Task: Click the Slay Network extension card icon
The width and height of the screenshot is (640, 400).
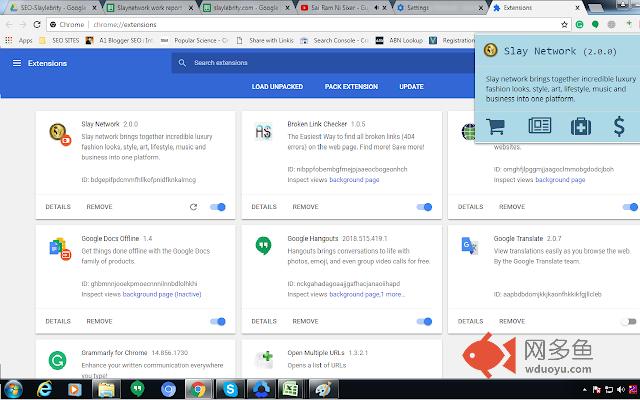Action: (60, 134)
